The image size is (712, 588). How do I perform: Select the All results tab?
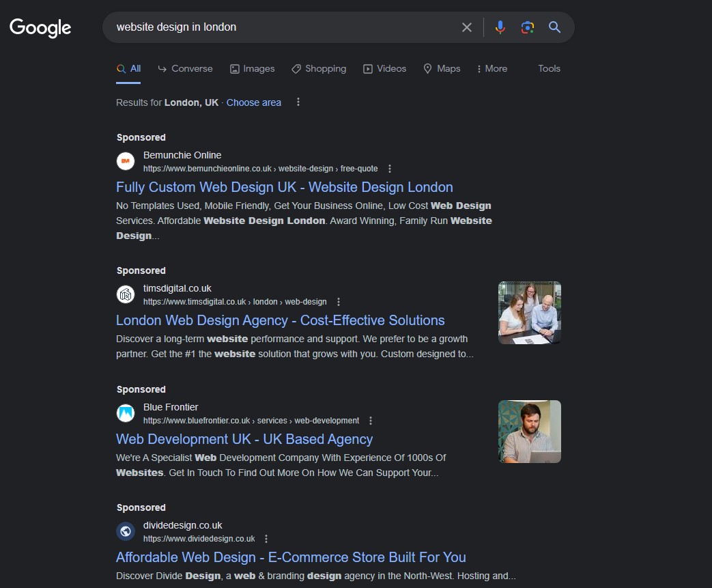point(128,68)
